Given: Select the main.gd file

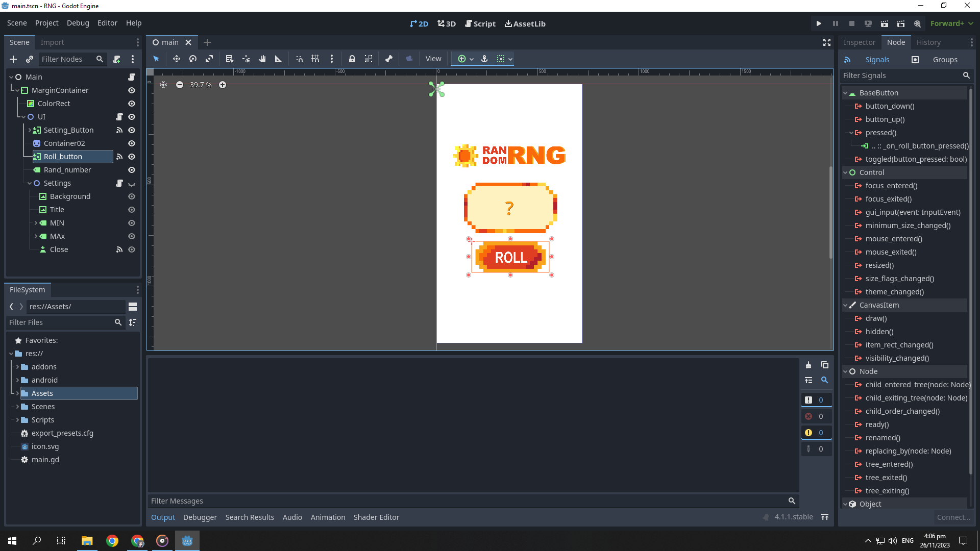Looking at the screenshot, I should 45,460.
